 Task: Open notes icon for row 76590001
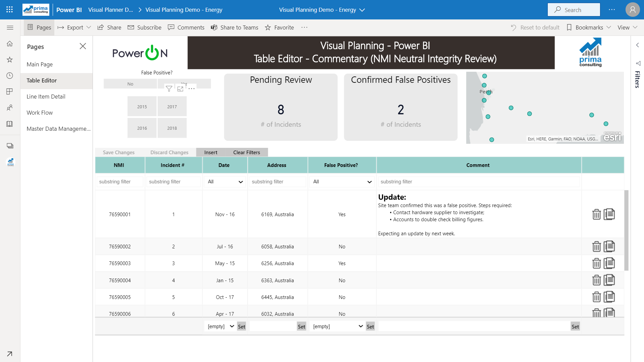click(x=609, y=214)
